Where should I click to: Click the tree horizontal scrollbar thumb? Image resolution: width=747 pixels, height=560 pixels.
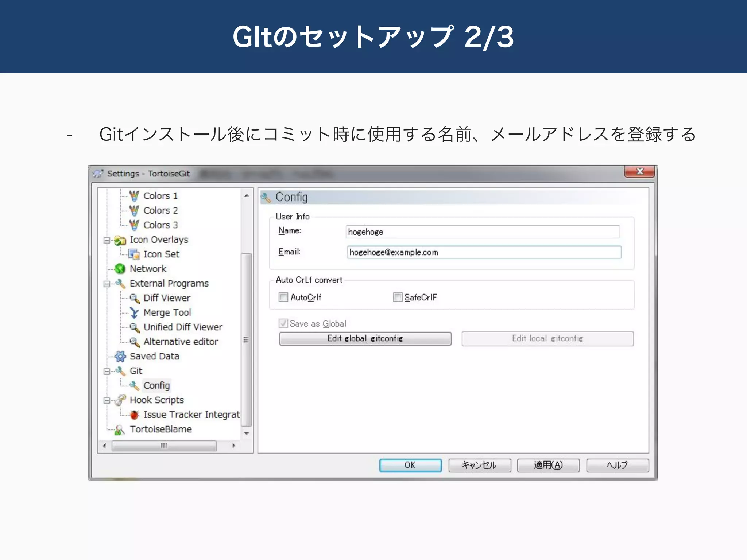164,446
